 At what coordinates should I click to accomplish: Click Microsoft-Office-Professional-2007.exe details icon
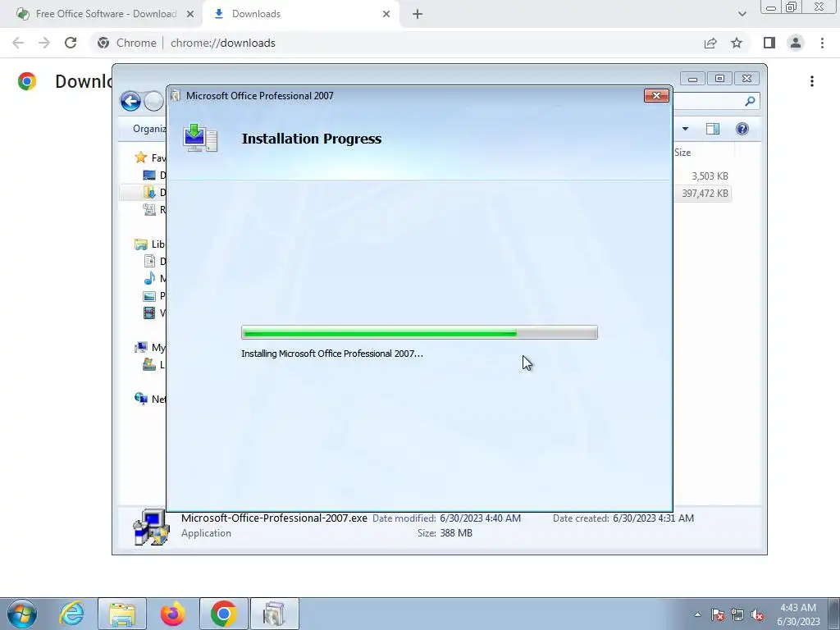[152, 527]
